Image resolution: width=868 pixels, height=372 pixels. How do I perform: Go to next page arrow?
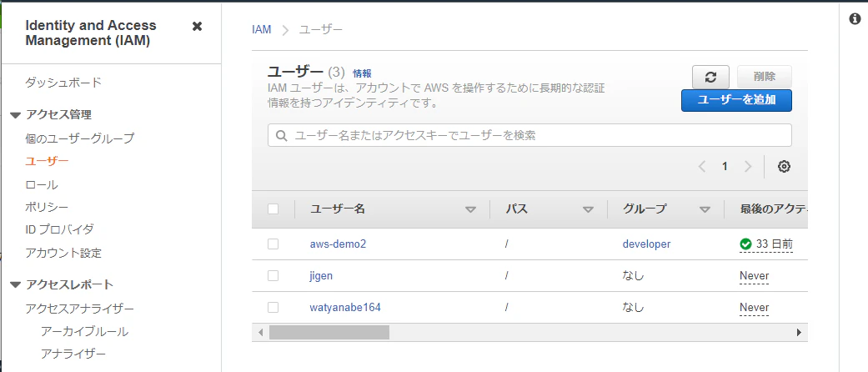[x=748, y=167]
